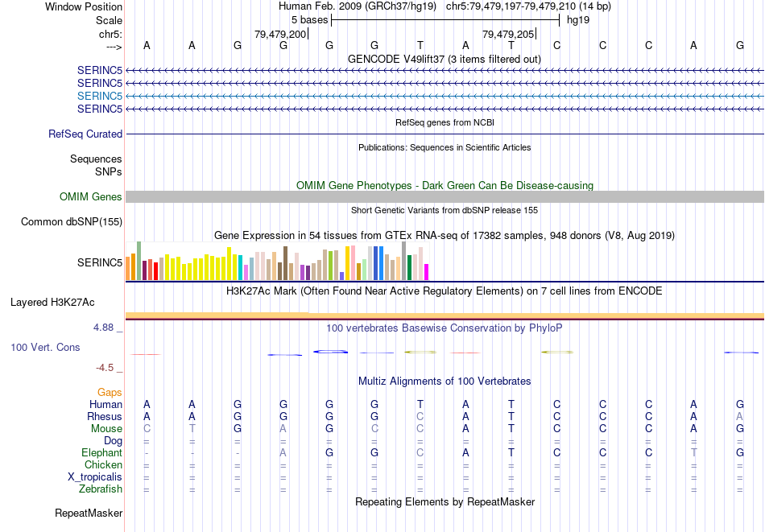Click the orange H3K27Ac signal band

[445, 315]
